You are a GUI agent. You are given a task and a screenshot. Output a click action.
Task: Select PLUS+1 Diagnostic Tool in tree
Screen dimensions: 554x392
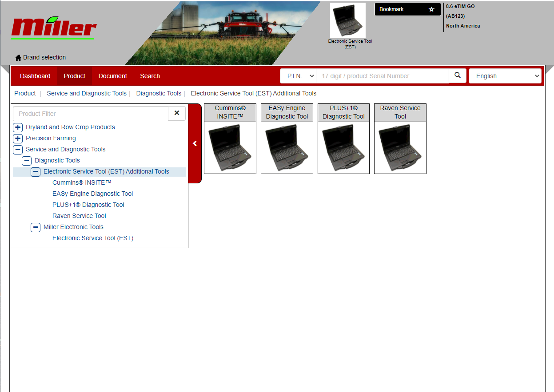88,205
